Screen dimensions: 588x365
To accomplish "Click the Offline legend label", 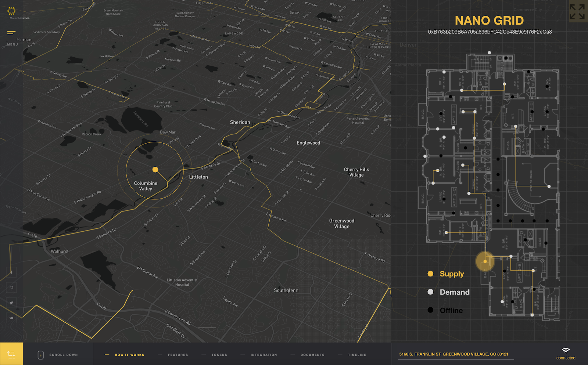I will coord(451,311).
